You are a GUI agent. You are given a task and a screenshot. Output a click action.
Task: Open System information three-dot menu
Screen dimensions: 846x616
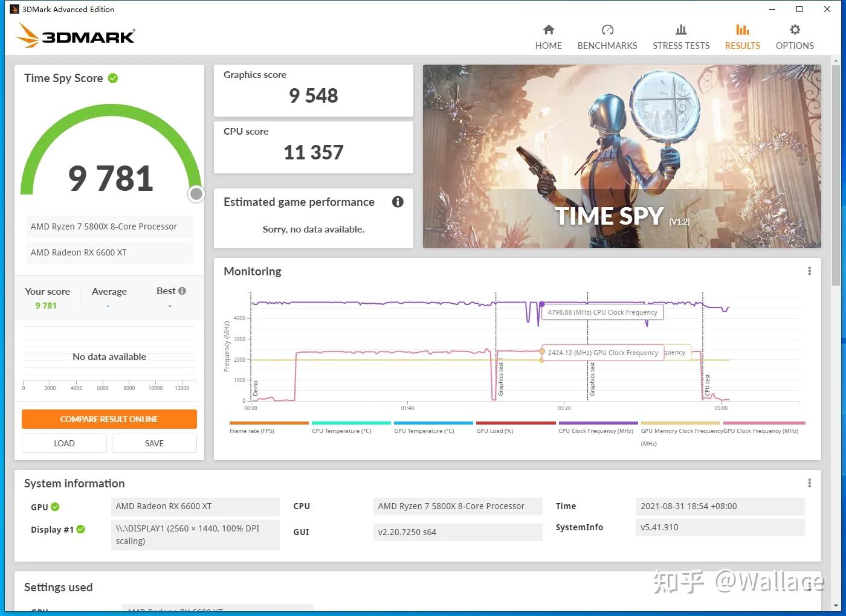(x=809, y=483)
